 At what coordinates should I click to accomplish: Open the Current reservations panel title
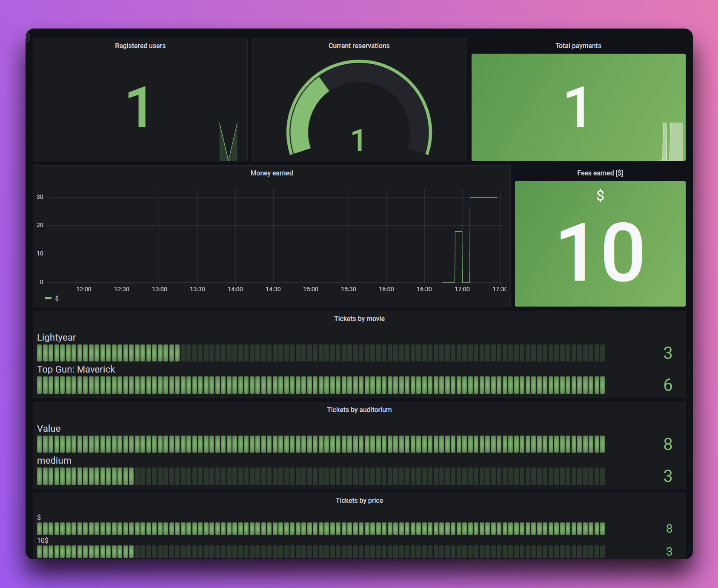point(359,46)
